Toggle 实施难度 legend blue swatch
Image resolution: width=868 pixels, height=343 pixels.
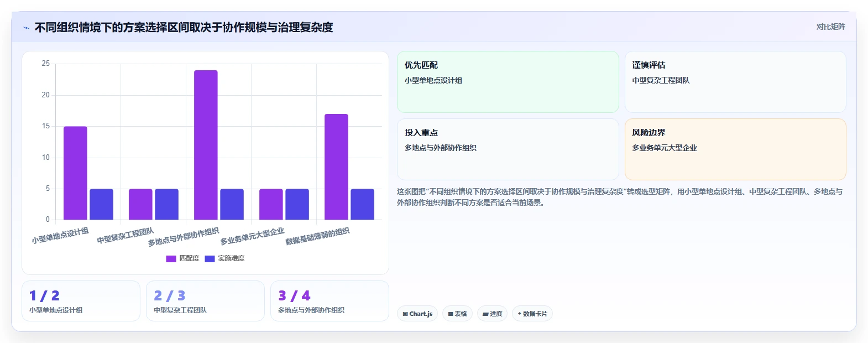[x=210, y=258]
